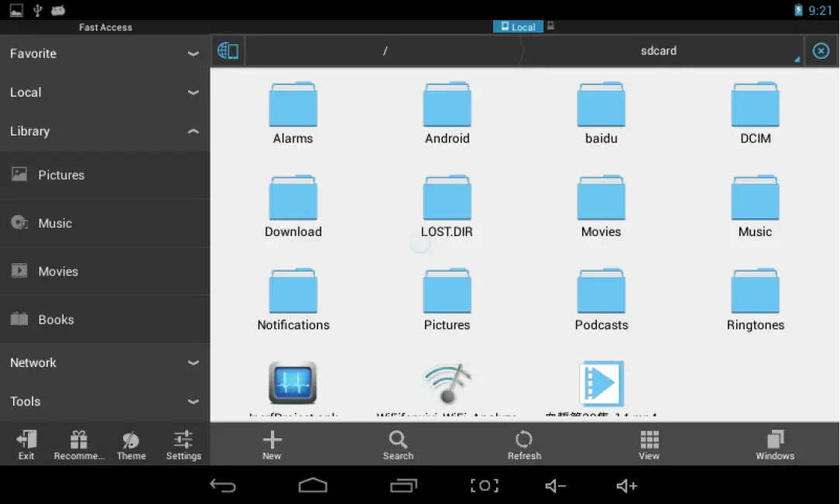Open the Fast Access menu
Viewport: 840px width, 504px height.
tap(105, 26)
